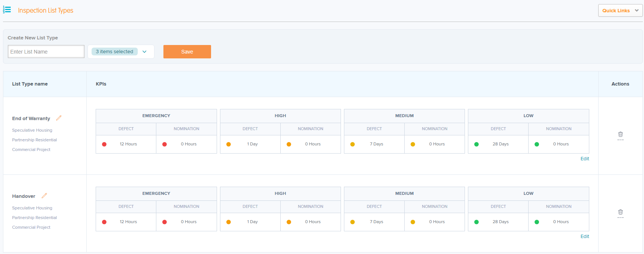
Task: Click the Inspection List Types page title
Action: point(45,10)
